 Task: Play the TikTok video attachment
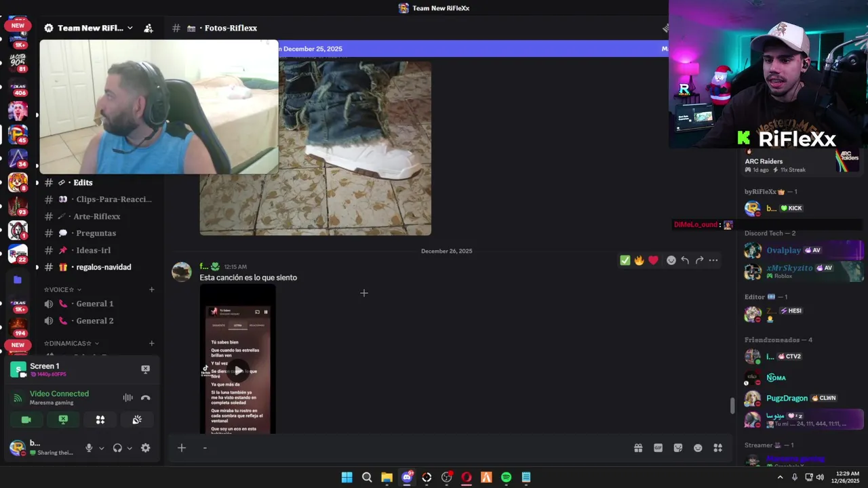tap(238, 370)
